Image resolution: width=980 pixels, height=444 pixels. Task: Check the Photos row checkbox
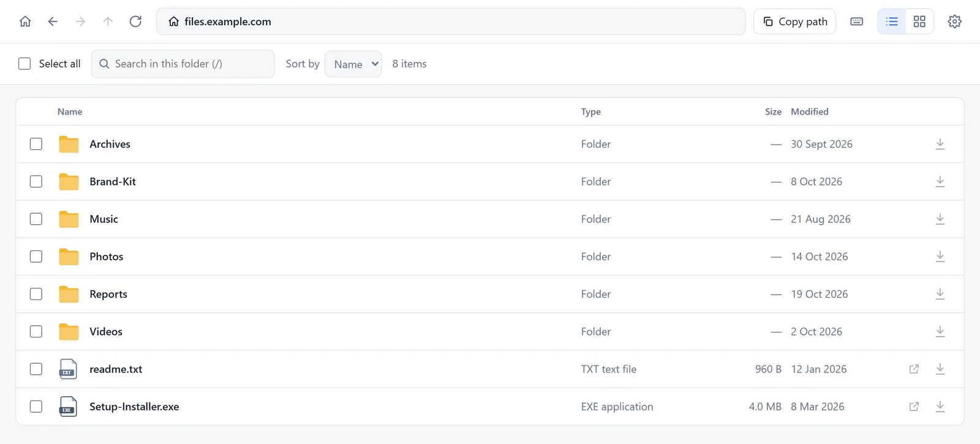click(x=36, y=257)
